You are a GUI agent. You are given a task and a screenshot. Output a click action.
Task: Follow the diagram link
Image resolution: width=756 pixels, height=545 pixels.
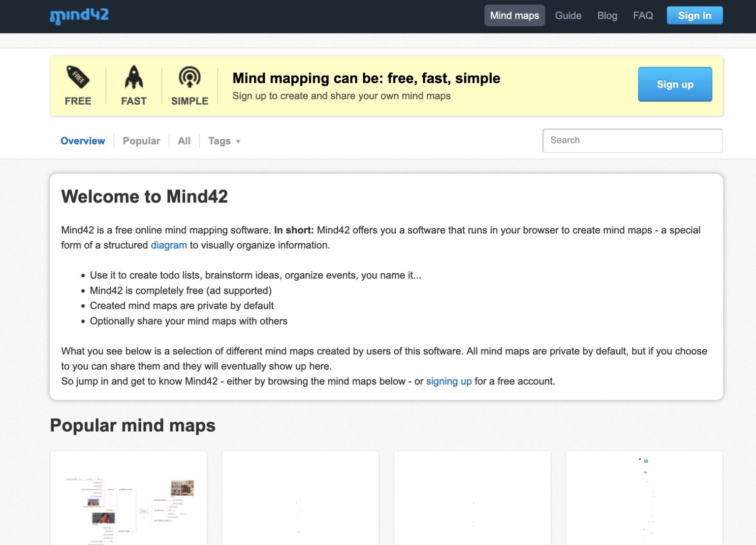168,245
